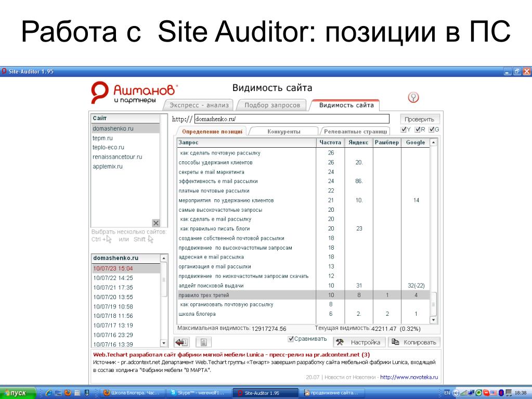
Task: Open Настройка settings button
Action: (x=359, y=342)
